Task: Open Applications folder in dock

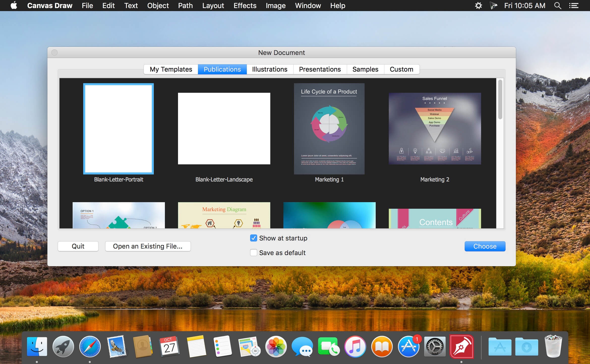Action: (x=500, y=347)
